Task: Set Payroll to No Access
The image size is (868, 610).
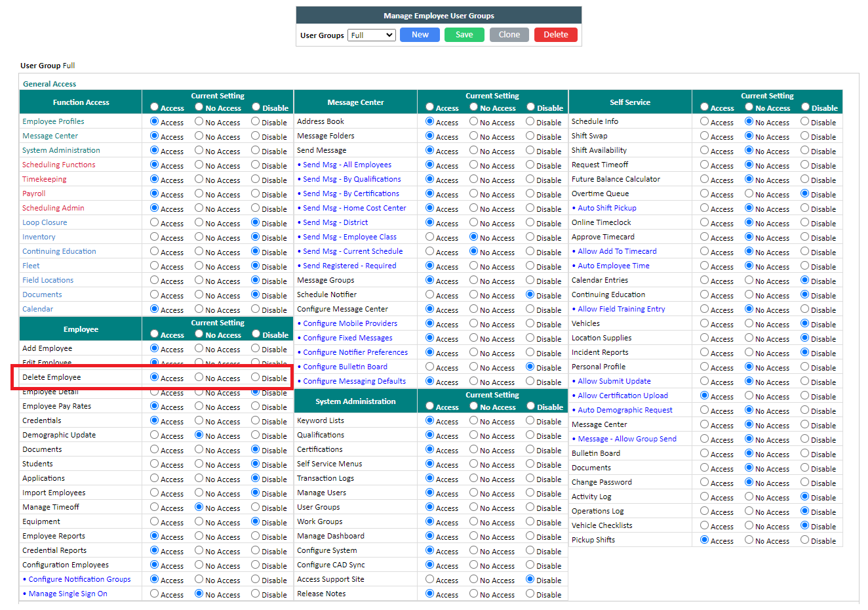Action: pos(199,193)
